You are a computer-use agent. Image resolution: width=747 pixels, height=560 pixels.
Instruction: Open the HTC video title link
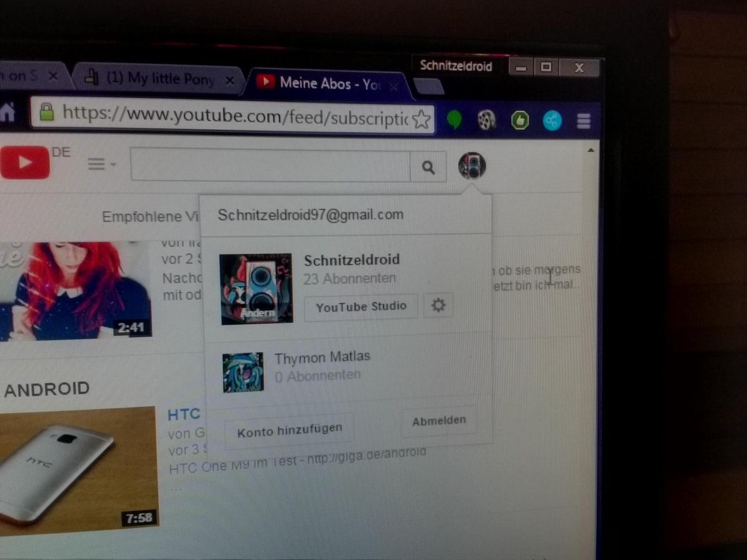point(184,415)
